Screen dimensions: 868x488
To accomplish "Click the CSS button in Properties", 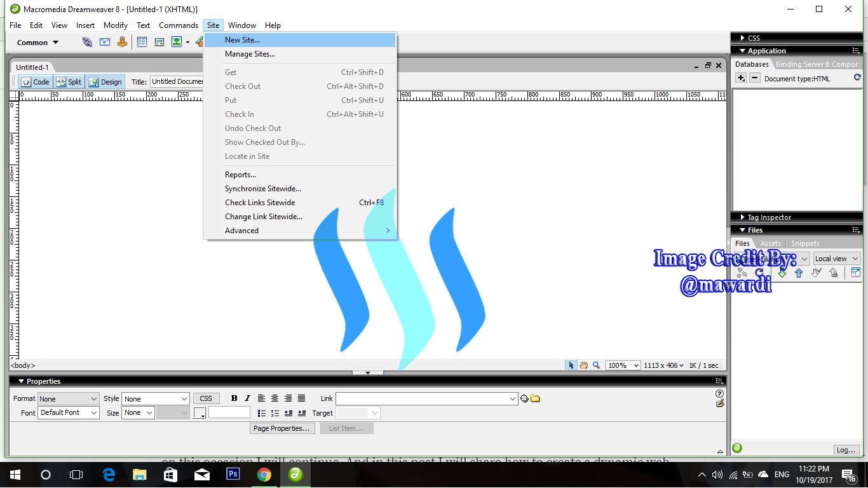I will coord(206,398).
